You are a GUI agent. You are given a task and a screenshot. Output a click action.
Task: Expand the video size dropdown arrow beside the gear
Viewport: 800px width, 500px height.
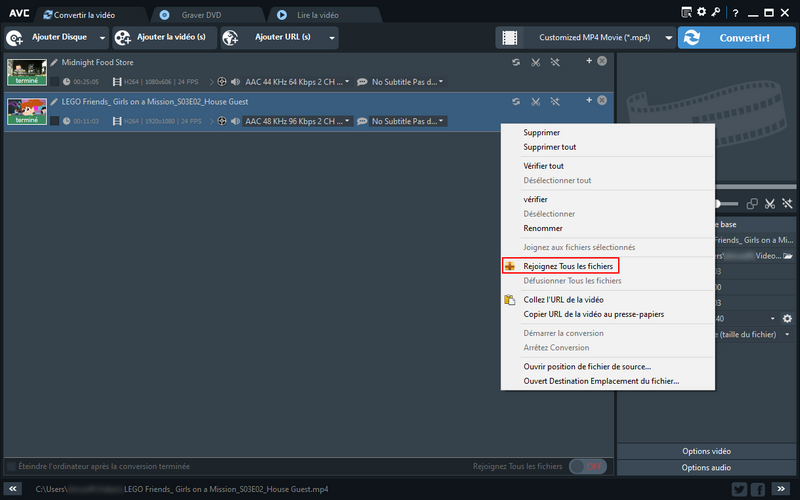tap(772, 318)
